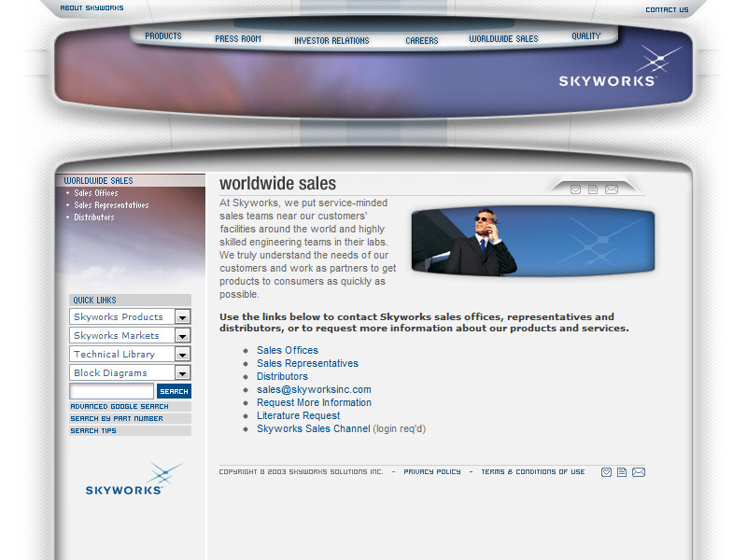Click the Worldwide Sales sidebar heading
The height and width of the screenshot is (560, 747).
tap(99, 181)
